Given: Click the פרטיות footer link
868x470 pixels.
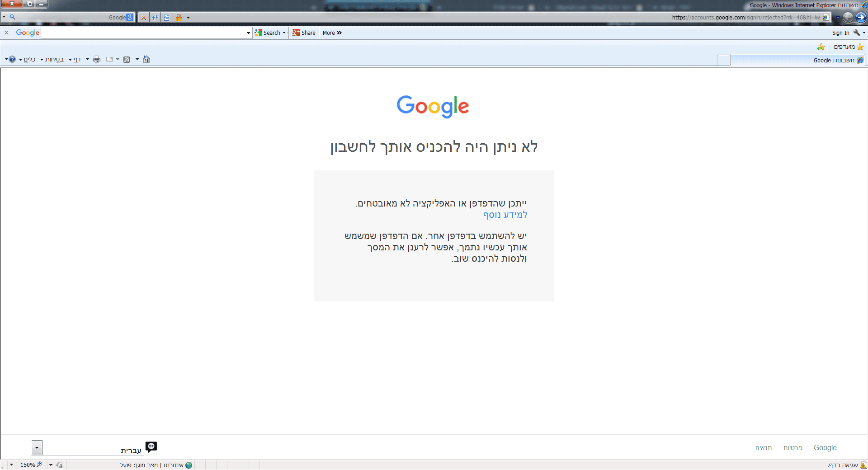Looking at the screenshot, I should (x=793, y=447).
